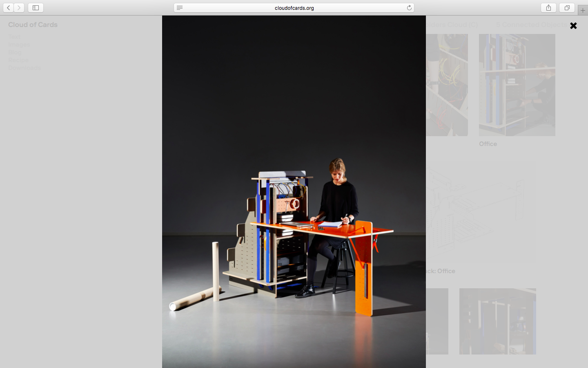Viewport: 588px width, 368px height.
Task: Go forward to the next page
Action: click(x=19, y=8)
